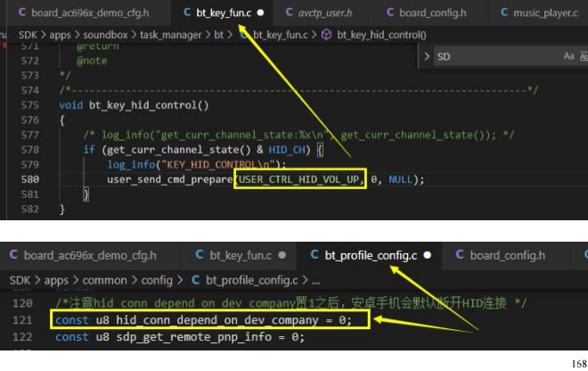The height and width of the screenshot is (371, 588).
Task: Click user_send_cmd_prepare function call
Action: coord(170,179)
